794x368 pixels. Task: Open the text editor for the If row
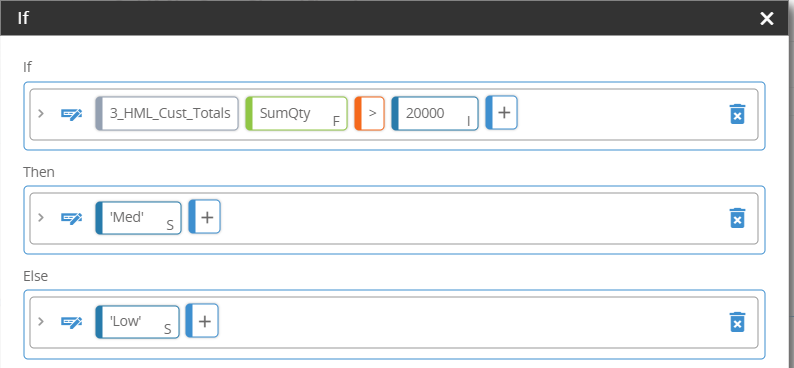(x=71, y=113)
